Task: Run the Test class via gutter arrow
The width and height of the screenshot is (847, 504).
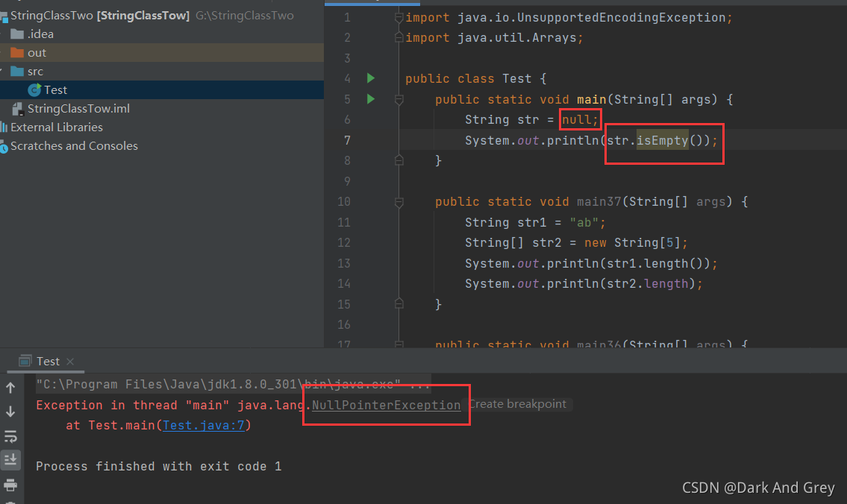Action: (371, 78)
